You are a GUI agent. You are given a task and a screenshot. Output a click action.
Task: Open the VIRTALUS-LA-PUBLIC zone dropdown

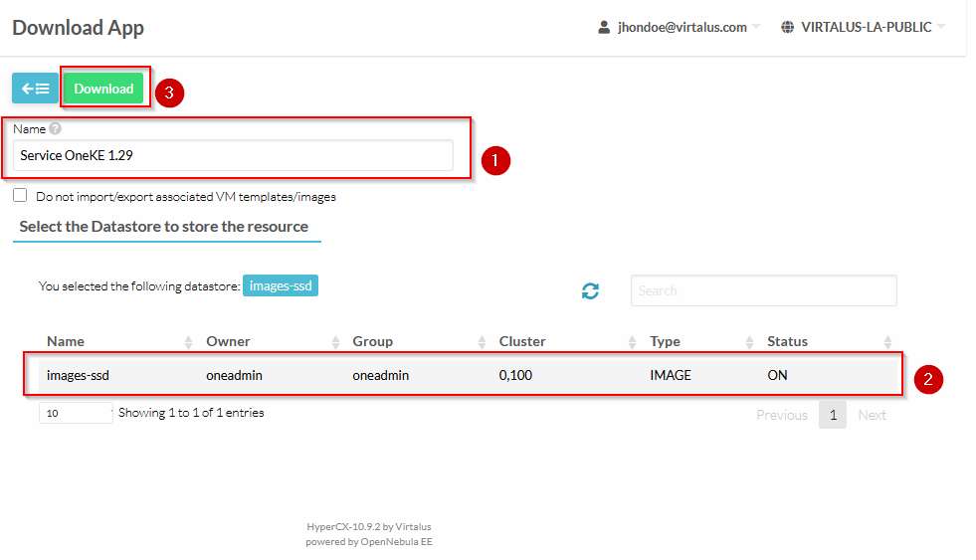click(866, 28)
